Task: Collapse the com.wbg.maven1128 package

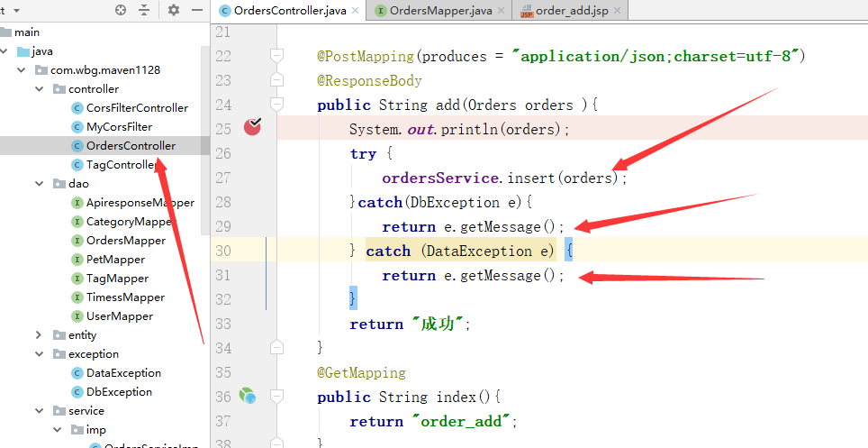Action: coord(22,70)
